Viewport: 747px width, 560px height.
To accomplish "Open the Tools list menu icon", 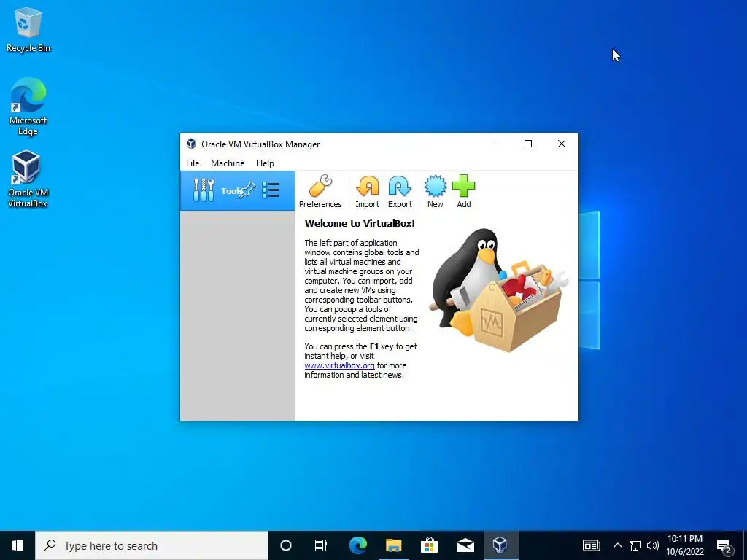I will click(271, 190).
